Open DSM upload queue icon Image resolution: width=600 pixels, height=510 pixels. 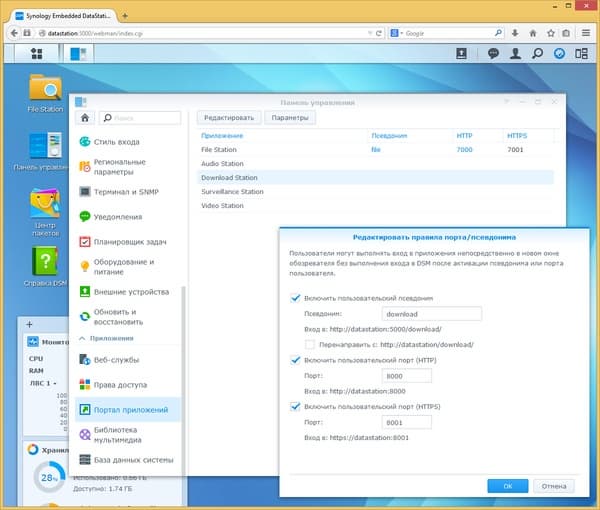click(x=461, y=54)
